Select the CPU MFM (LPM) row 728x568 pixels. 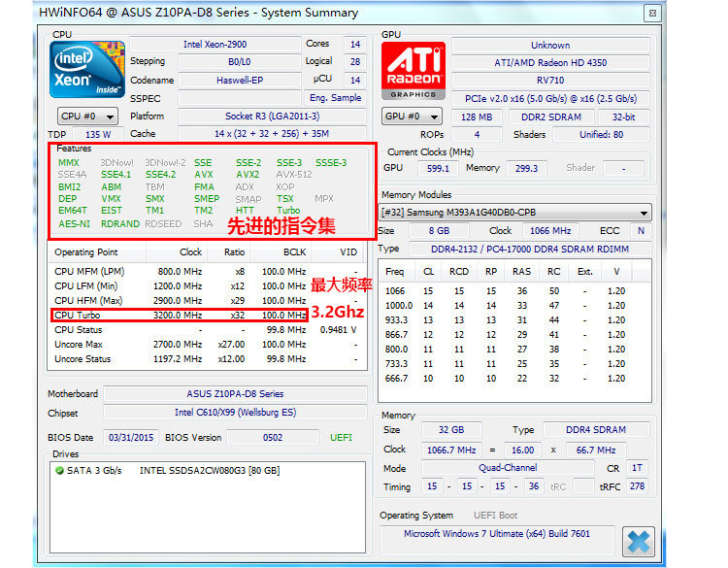coord(207,271)
